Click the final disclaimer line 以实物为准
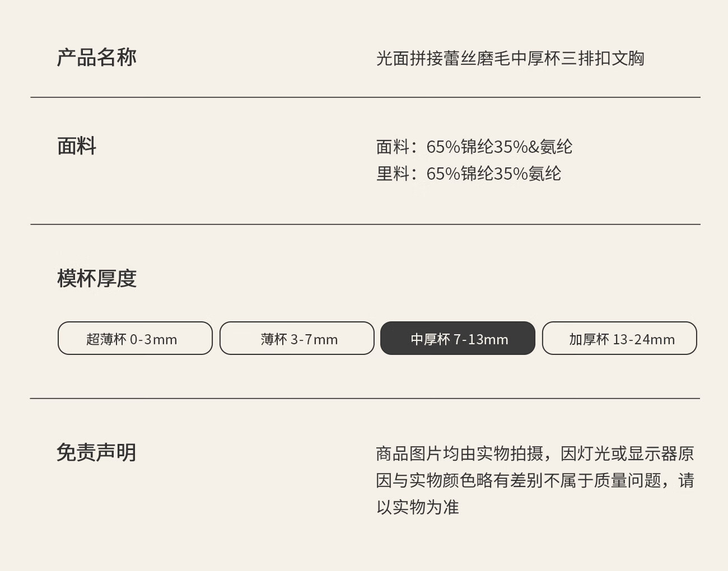728x571 pixels. point(417,507)
